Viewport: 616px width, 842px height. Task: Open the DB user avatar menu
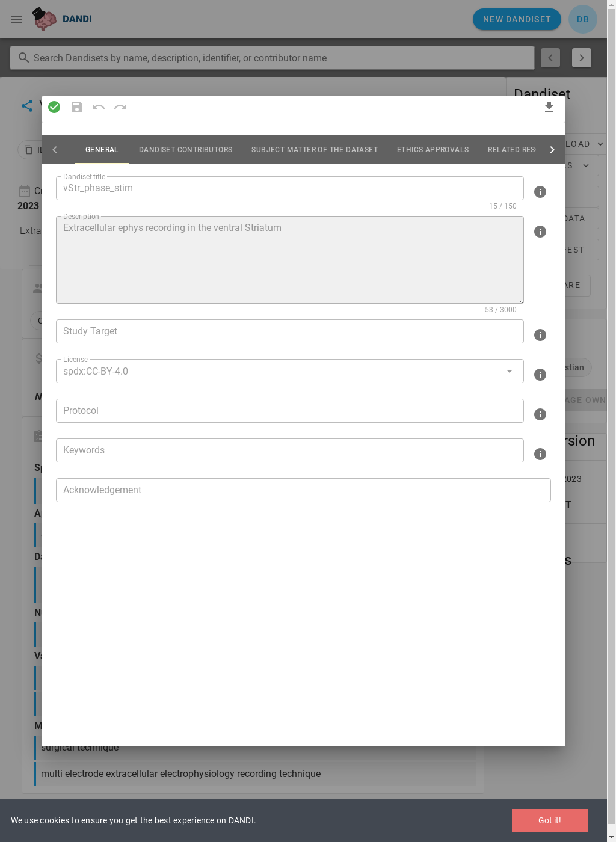[583, 19]
